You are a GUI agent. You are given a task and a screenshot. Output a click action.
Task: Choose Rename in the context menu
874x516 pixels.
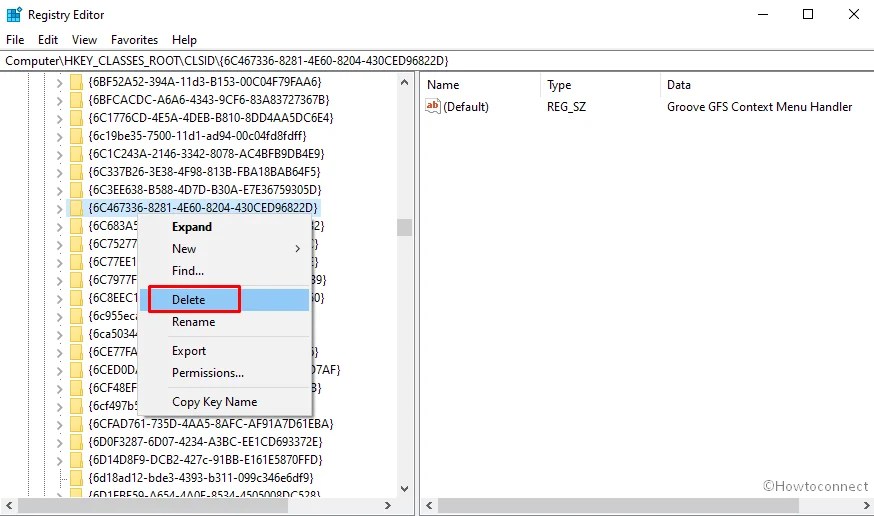pos(193,322)
